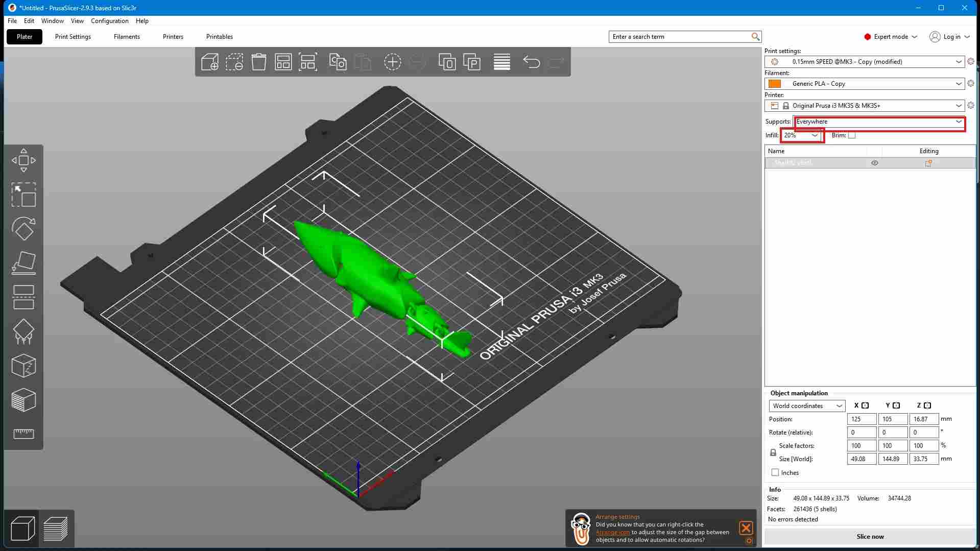The width and height of the screenshot is (980, 551).
Task: Switch to 3D editor view
Action: [x=23, y=529]
